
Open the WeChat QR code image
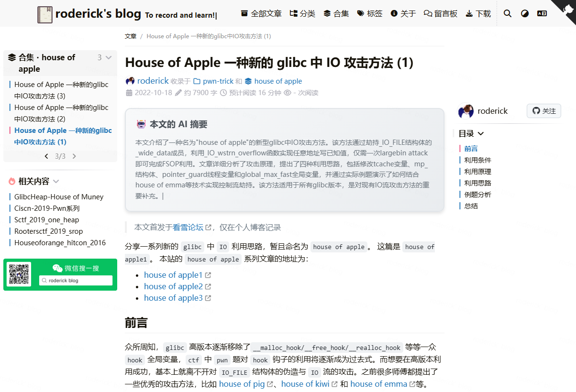[20, 274]
